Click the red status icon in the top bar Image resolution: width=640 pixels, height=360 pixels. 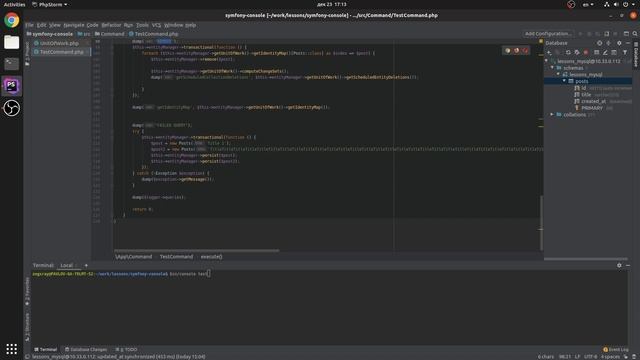click(x=571, y=4)
